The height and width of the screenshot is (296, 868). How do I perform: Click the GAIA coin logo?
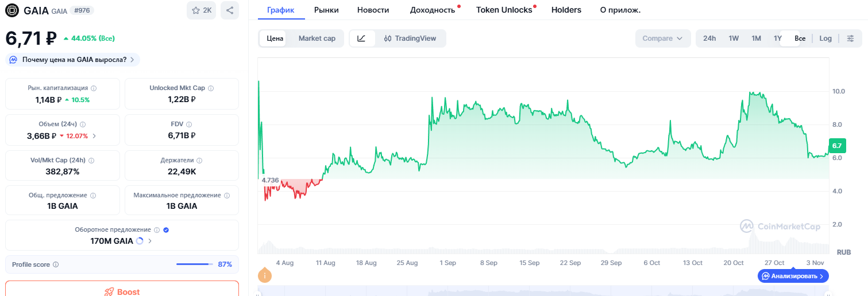[12, 10]
